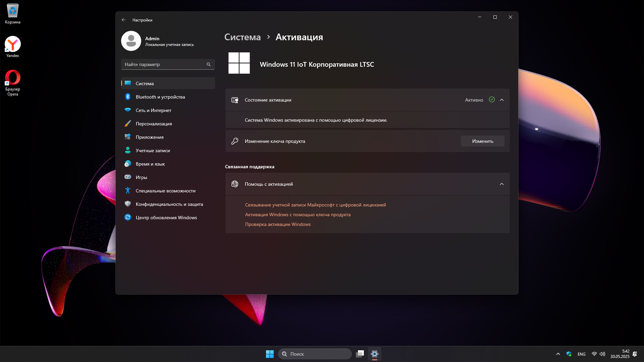Screen dimensions: 644x362
Task: Click the Найти параметр search field
Action: [164, 64]
